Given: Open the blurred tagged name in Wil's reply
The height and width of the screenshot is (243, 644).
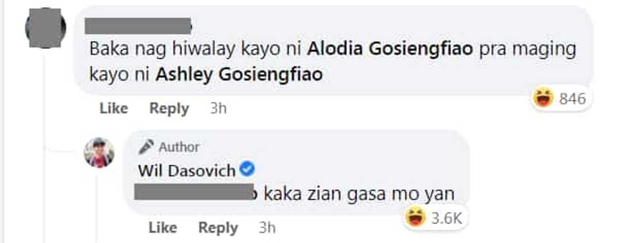Looking at the screenshot, I should pos(193,192).
